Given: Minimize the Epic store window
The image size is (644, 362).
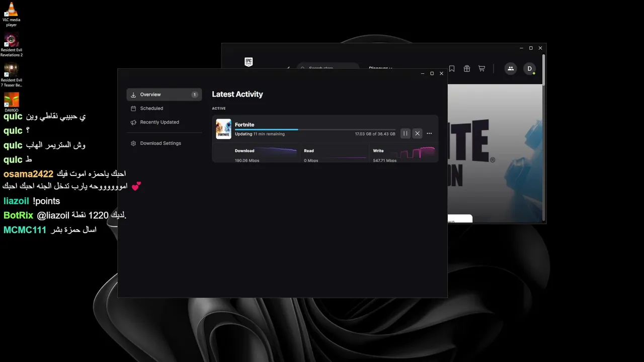Looking at the screenshot, I should click(x=521, y=48).
